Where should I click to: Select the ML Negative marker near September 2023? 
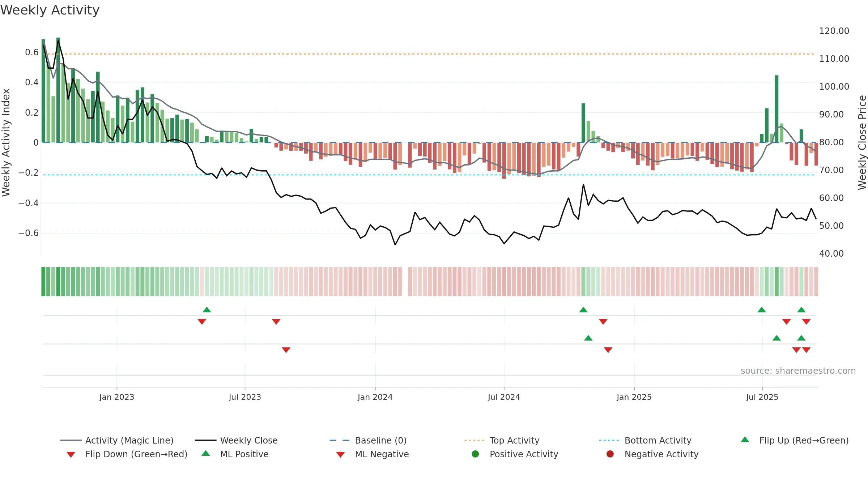click(286, 350)
